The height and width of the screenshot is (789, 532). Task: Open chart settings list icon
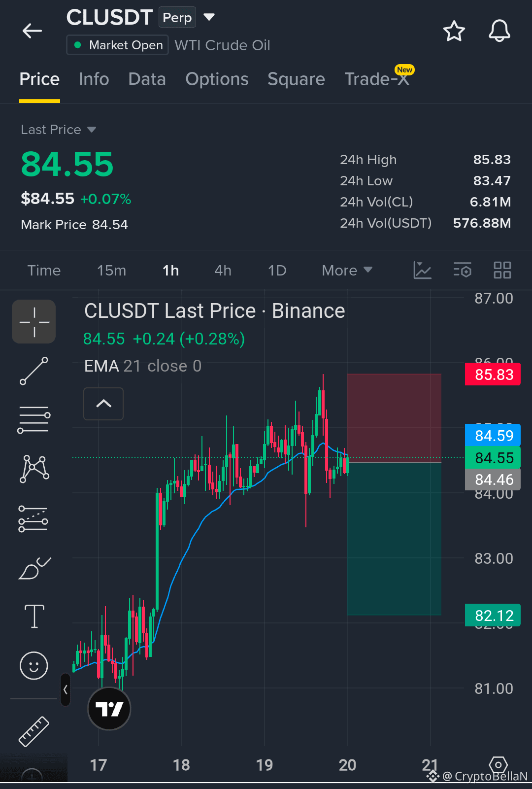click(x=463, y=270)
